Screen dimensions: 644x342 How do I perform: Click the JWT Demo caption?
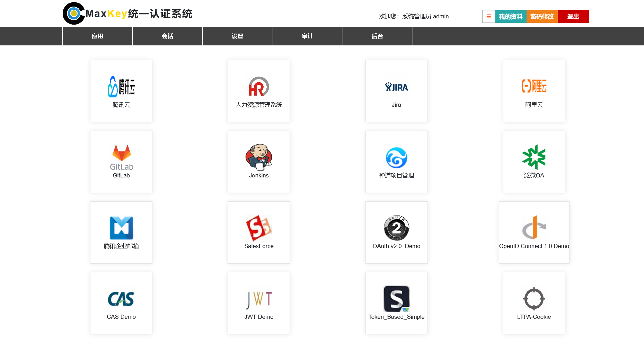tap(259, 317)
